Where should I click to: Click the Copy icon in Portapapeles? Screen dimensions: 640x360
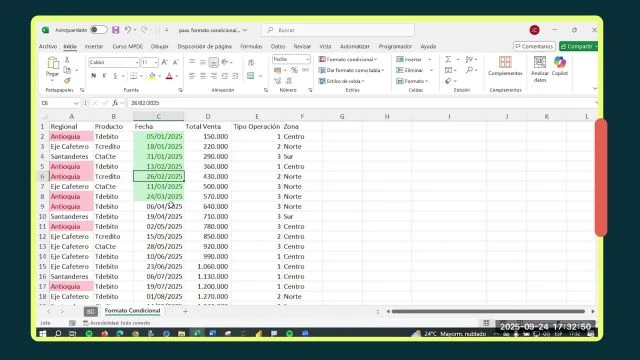[67, 70]
